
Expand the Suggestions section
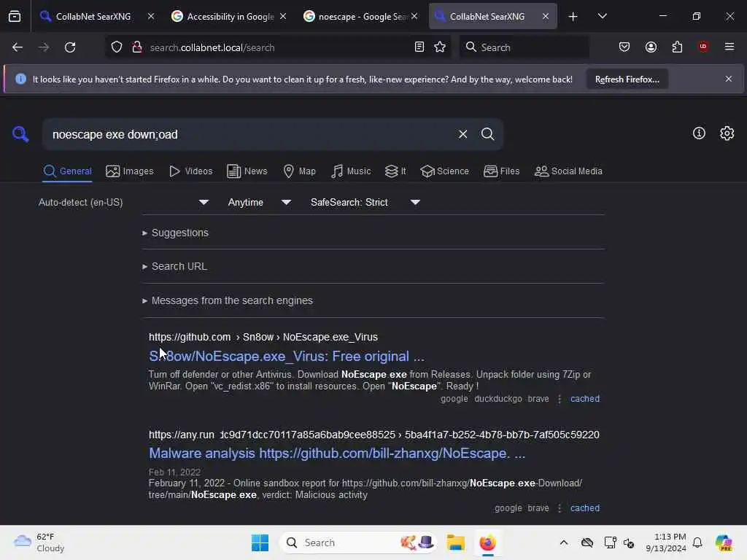coord(175,233)
